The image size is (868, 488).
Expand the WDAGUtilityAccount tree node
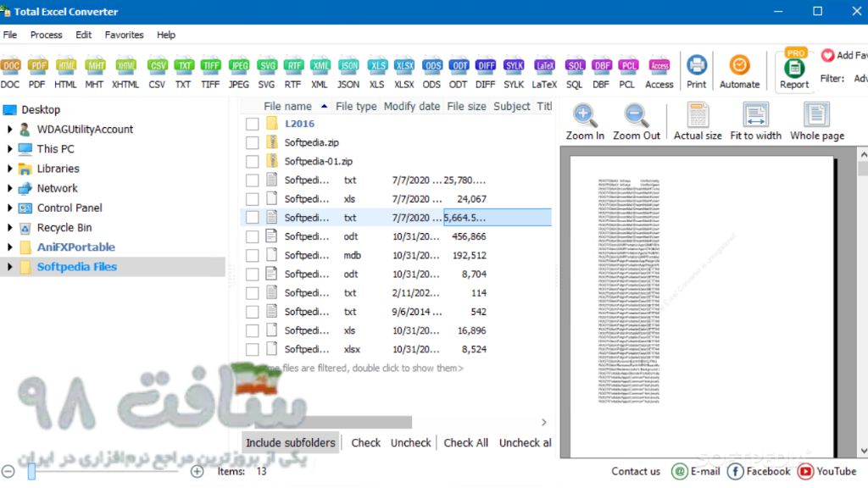(9, 130)
